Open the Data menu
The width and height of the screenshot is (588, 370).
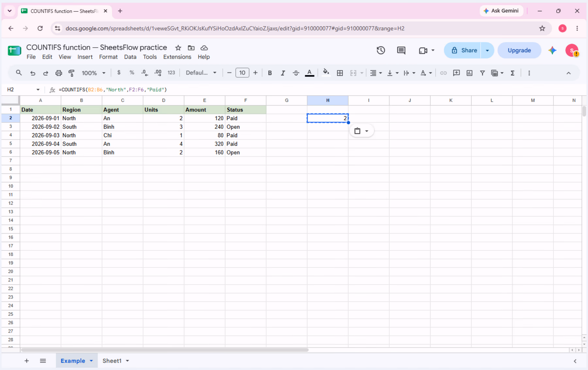click(130, 57)
